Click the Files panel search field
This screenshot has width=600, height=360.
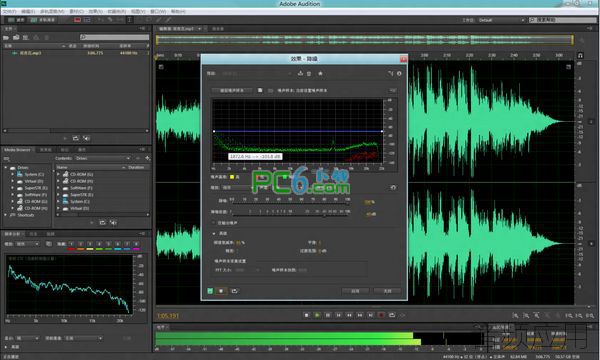[114, 37]
